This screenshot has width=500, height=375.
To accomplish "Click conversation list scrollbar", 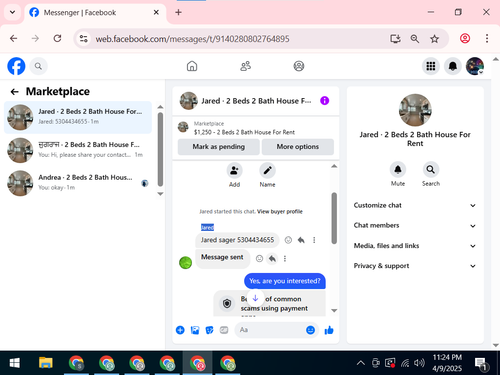I will click(160, 149).
